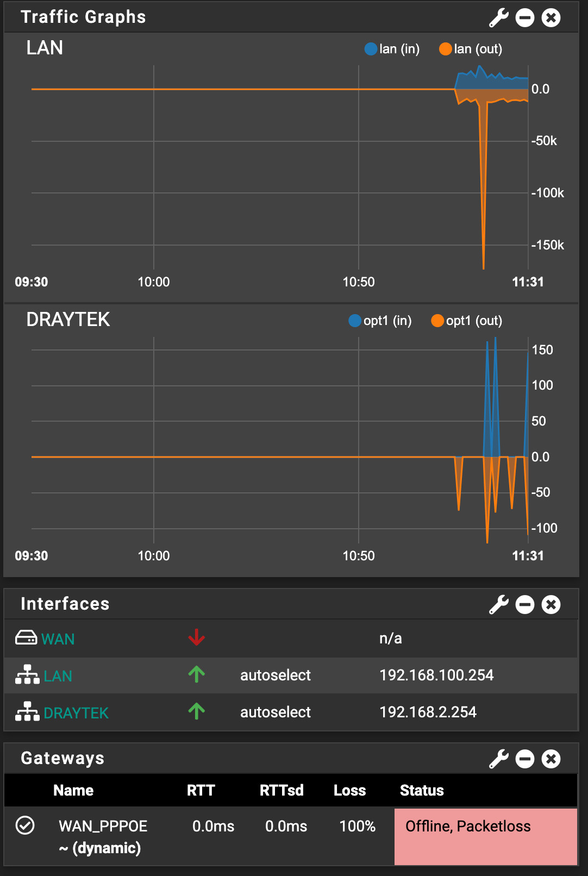Click the LAN graph title
Image resolution: width=588 pixels, height=876 pixels.
tap(45, 48)
